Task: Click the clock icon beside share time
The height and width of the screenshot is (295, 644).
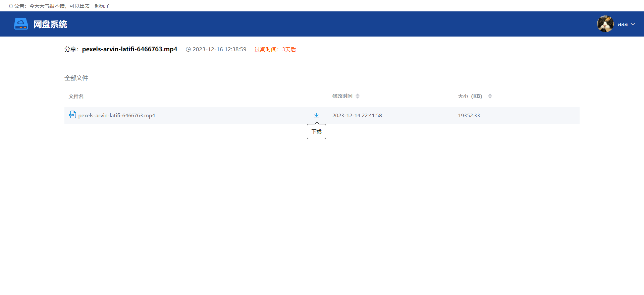Action: pos(189,49)
